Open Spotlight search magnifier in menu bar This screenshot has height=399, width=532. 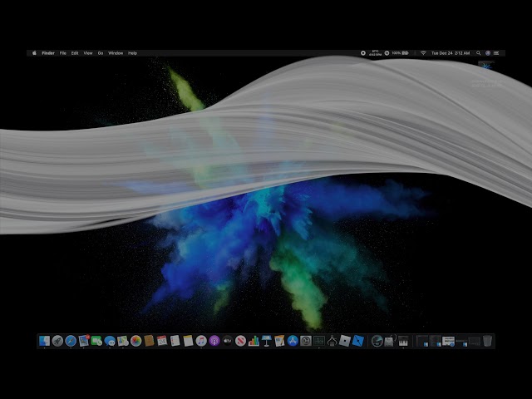[x=479, y=53]
